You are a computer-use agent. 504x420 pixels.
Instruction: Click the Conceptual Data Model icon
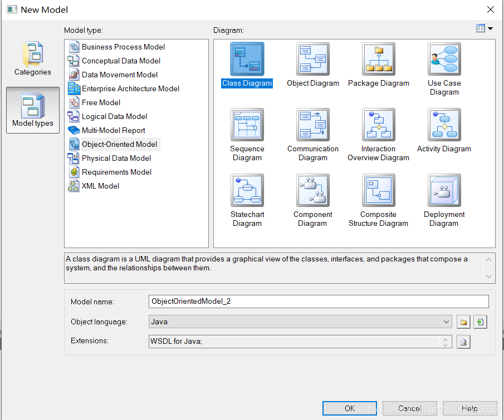pos(74,61)
